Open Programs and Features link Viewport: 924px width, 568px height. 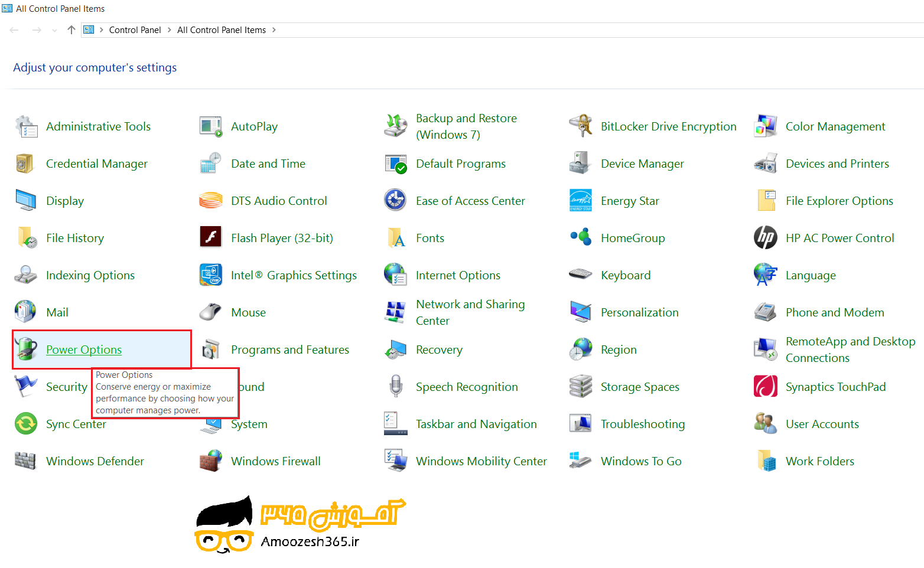point(290,350)
